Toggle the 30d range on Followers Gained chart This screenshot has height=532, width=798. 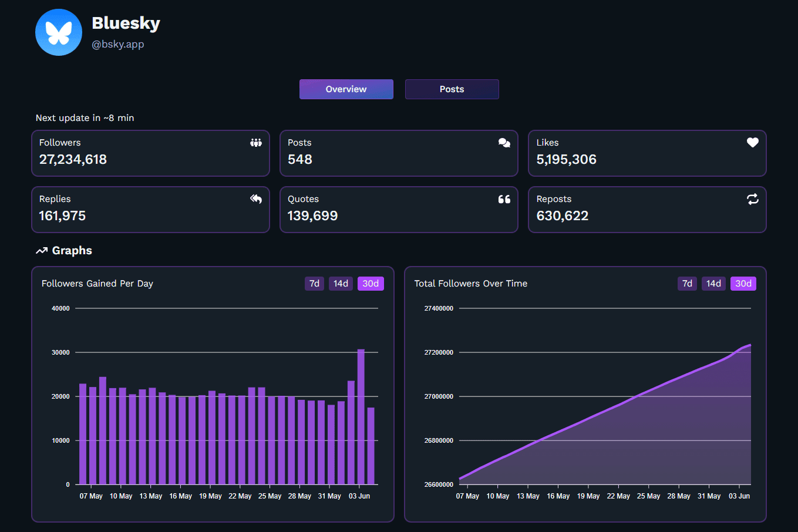tap(371, 283)
